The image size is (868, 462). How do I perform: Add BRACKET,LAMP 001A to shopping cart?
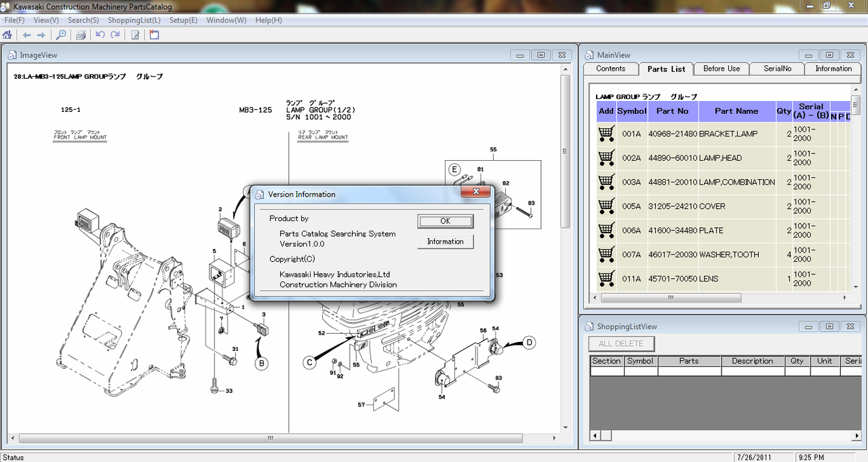click(606, 134)
